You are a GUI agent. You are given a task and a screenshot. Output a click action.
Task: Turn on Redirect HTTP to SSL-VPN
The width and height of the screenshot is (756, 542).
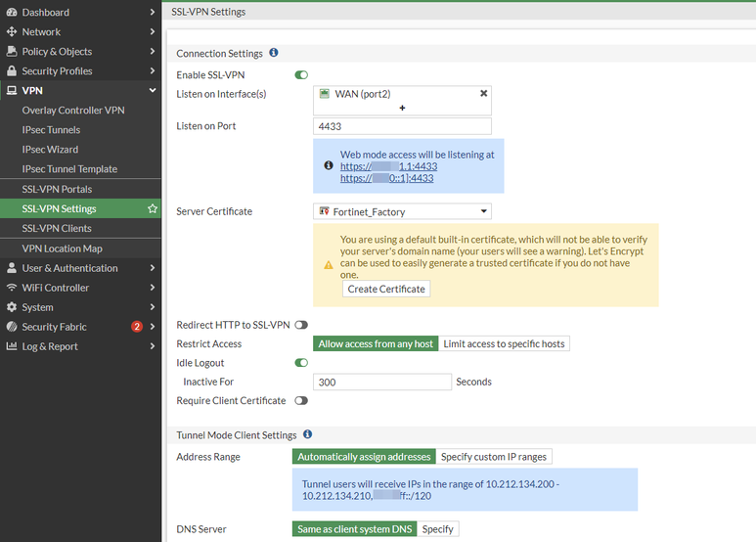click(301, 325)
